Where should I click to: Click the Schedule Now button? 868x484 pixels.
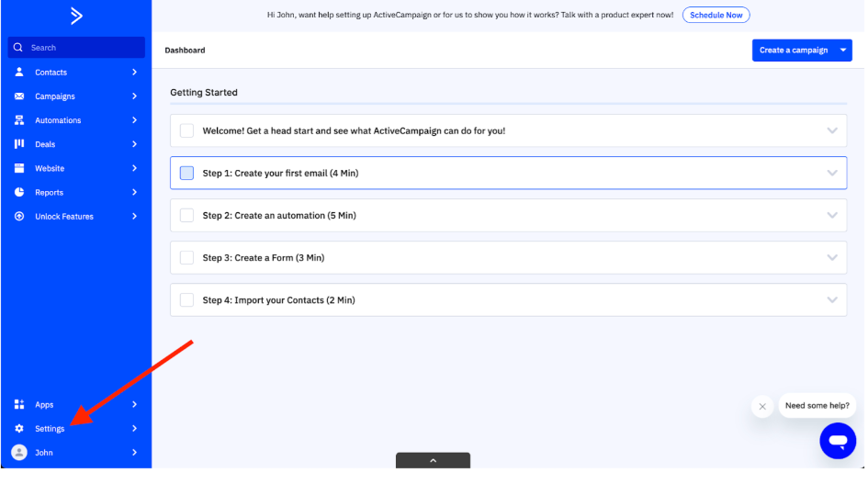[716, 16]
